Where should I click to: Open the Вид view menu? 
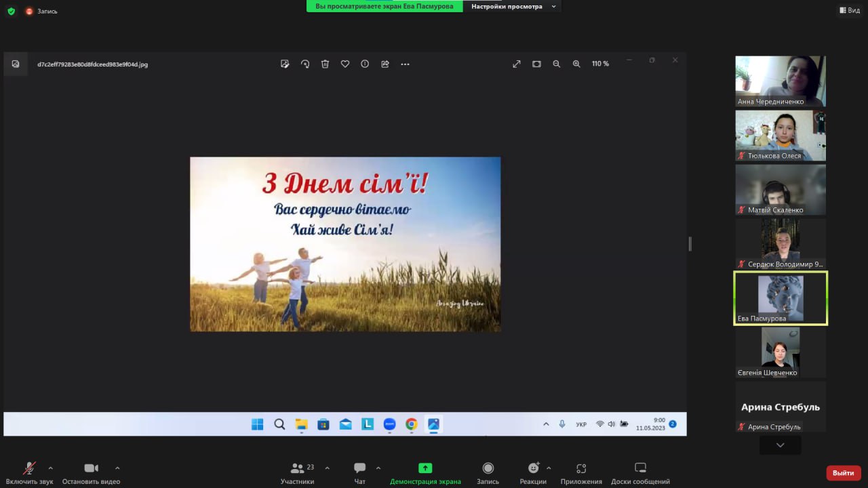[850, 10]
